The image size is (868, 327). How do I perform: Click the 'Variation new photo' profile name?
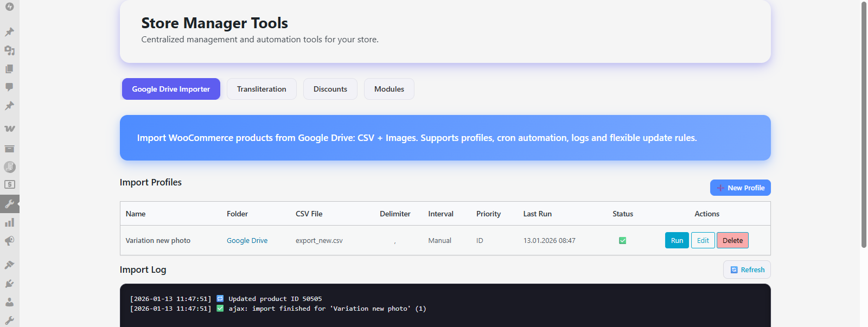tap(158, 241)
